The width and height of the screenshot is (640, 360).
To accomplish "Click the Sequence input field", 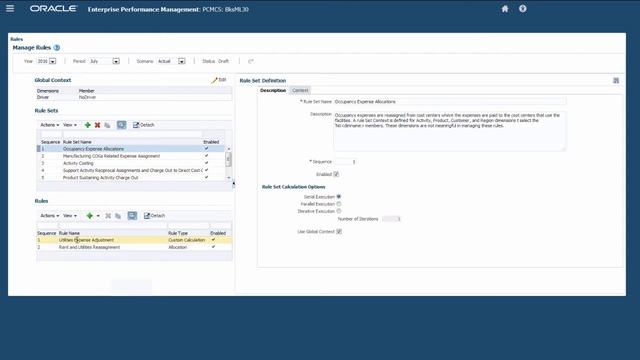I will [345, 162].
